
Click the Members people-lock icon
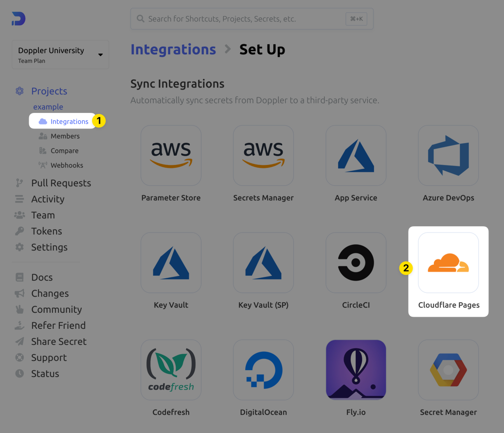pyautogui.click(x=43, y=136)
